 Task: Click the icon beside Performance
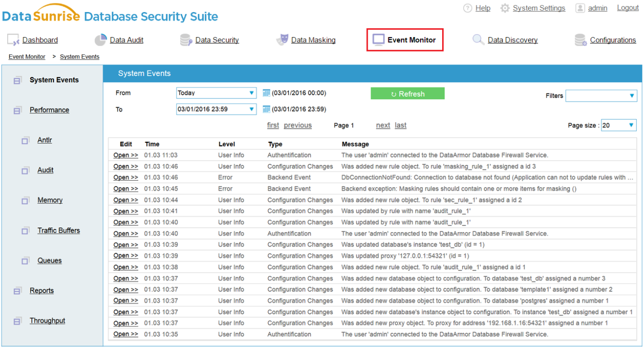pyautogui.click(x=17, y=111)
